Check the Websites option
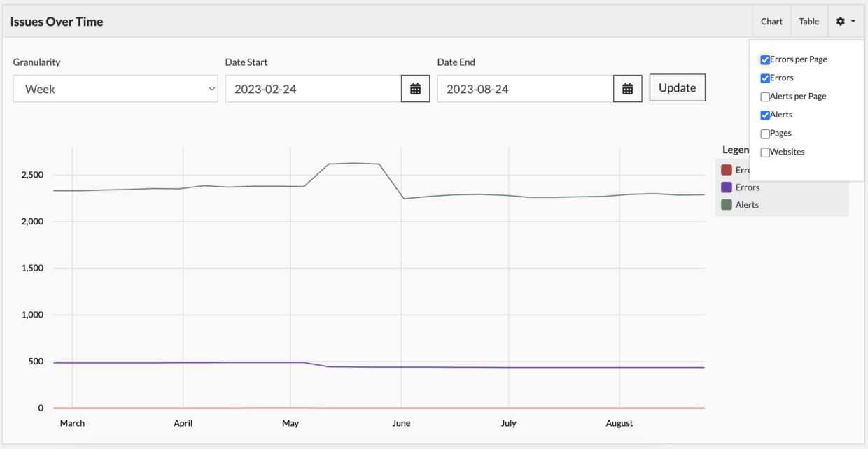 [x=764, y=151]
